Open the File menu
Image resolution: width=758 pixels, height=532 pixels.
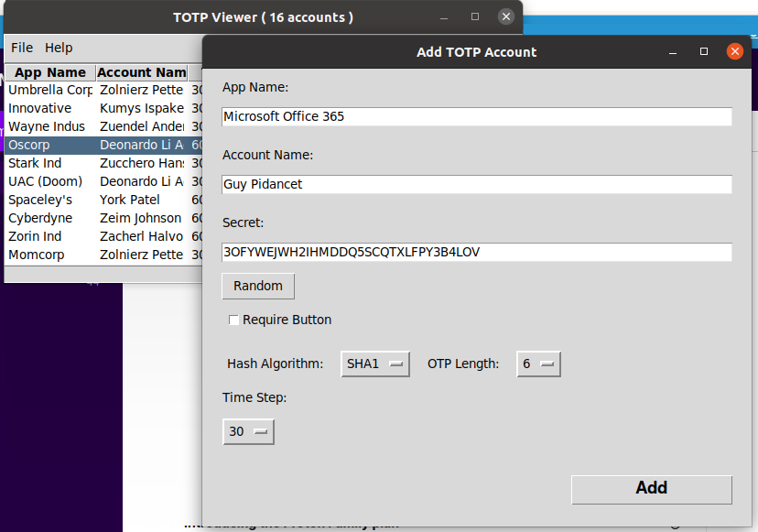pyautogui.click(x=22, y=48)
